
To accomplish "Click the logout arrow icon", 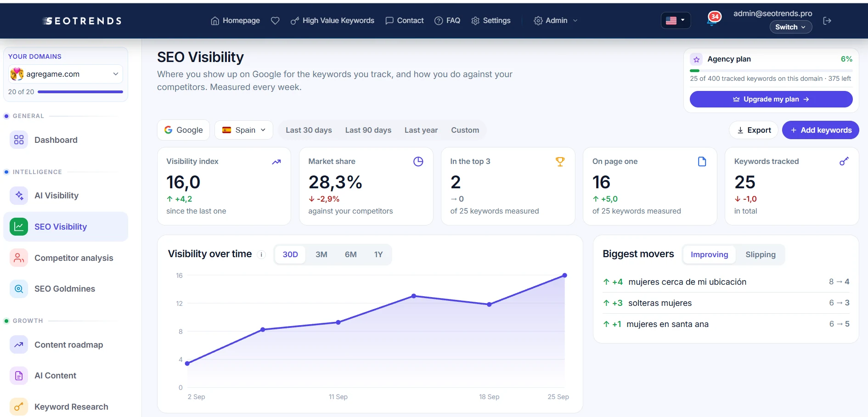I will 827,21.
